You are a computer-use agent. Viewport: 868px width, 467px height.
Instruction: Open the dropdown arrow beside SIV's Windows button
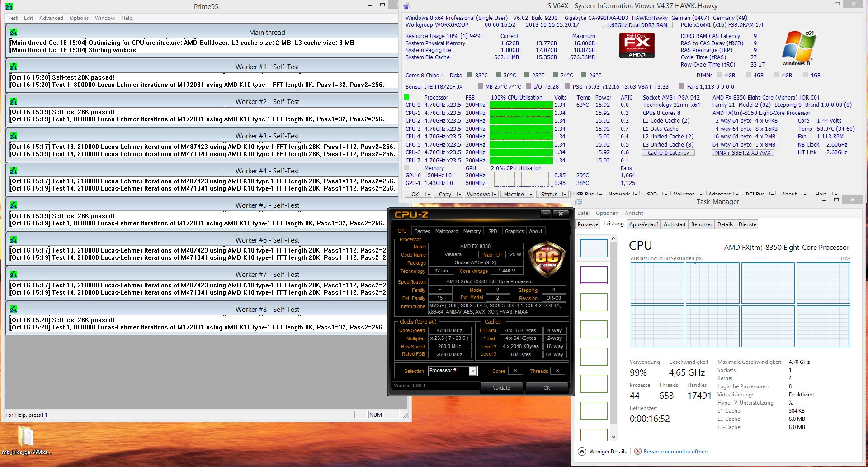495,194
